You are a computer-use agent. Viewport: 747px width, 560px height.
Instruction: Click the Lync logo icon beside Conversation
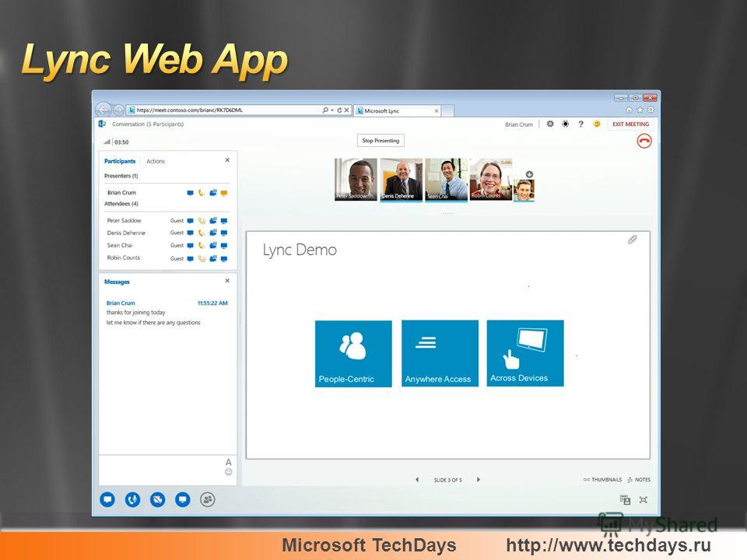102,124
